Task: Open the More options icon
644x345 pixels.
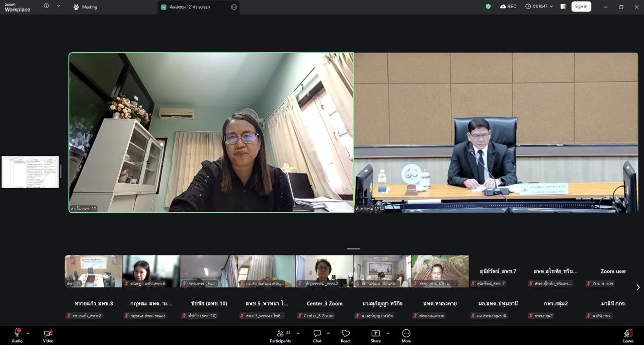Action: tap(406, 333)
